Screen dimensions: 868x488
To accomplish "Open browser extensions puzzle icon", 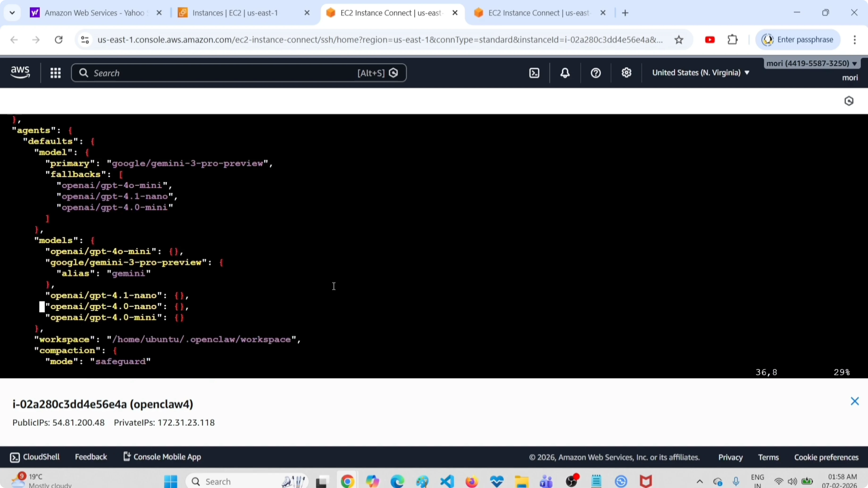I will point(733,40).
